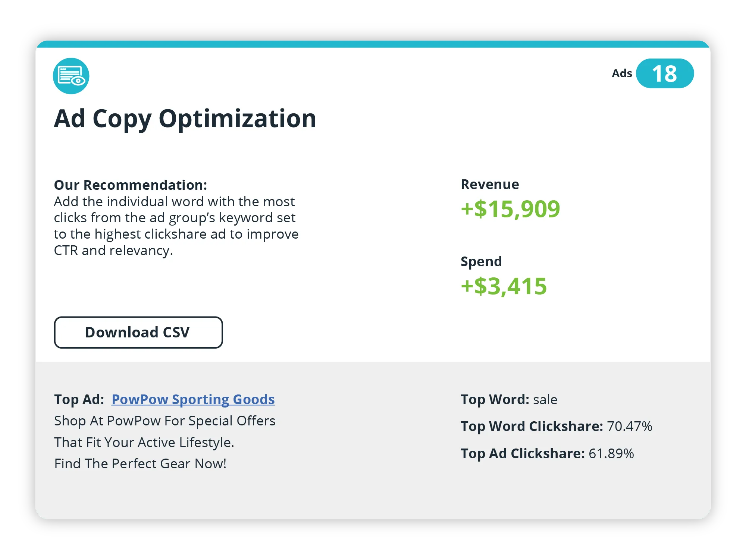Screen dimensions: 746x560
Task: Click the Spend label
Action: click(481, 262)
